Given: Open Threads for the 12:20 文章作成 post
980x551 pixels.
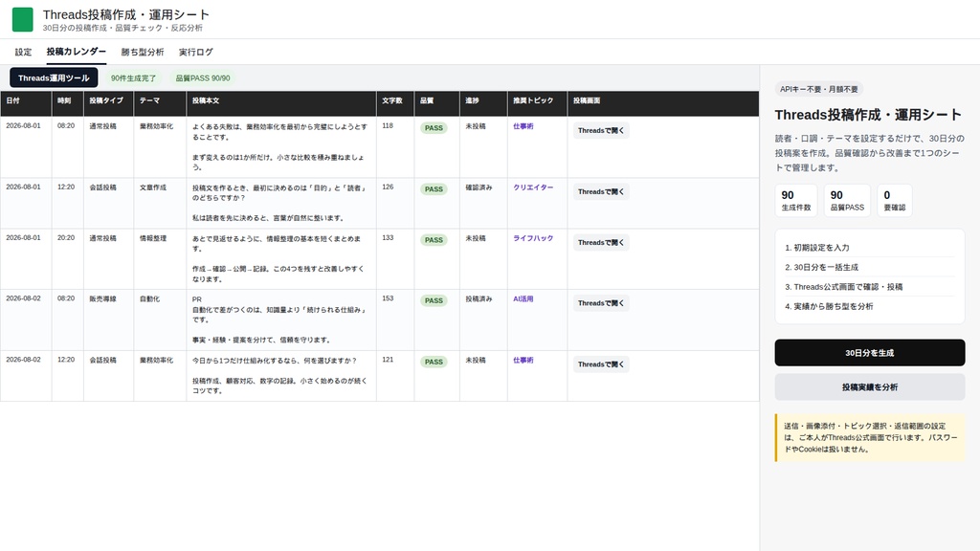Looking at the screenshot, I should [x=601, y=191].
